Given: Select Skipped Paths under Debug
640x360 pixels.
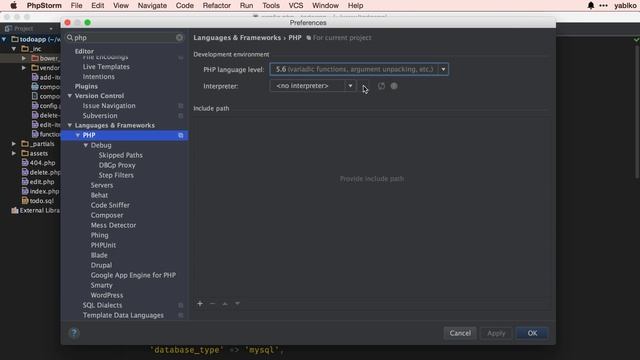Looking at the screenshot, I should [x=120, y=155].
